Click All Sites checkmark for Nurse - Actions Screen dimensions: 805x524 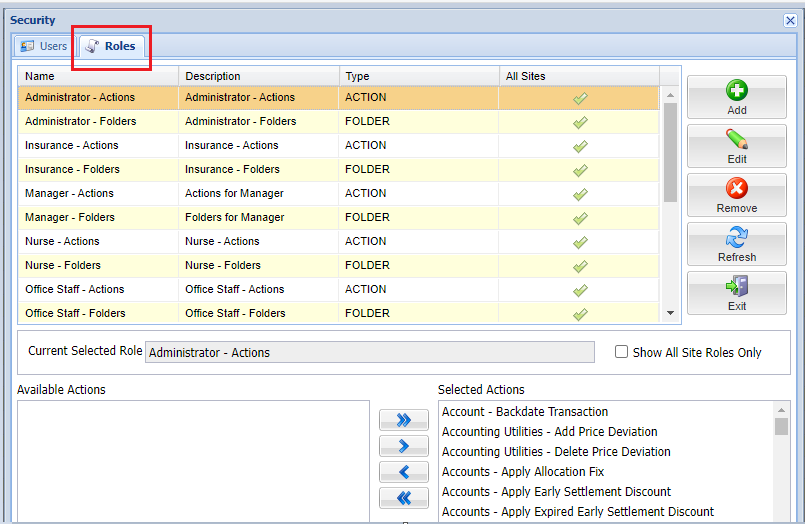click(x=580, y=242)
